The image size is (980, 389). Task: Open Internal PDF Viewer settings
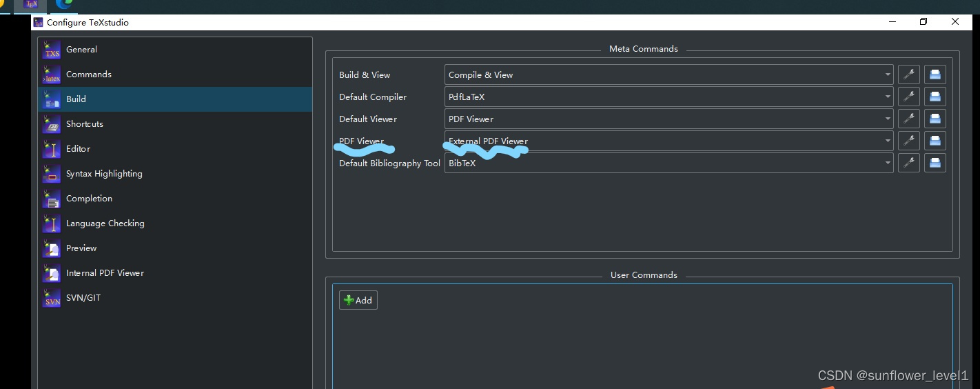tap(175, 273)
